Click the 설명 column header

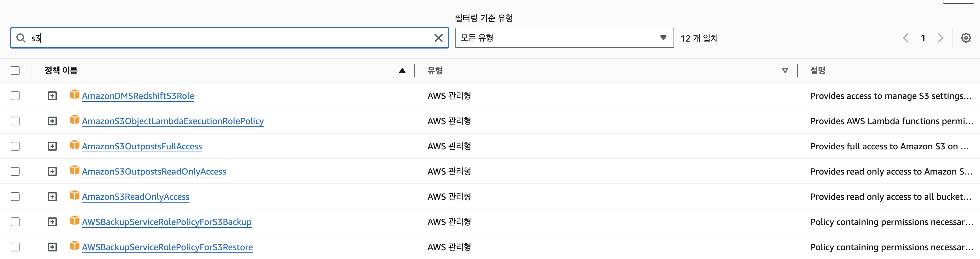point(818,70)
